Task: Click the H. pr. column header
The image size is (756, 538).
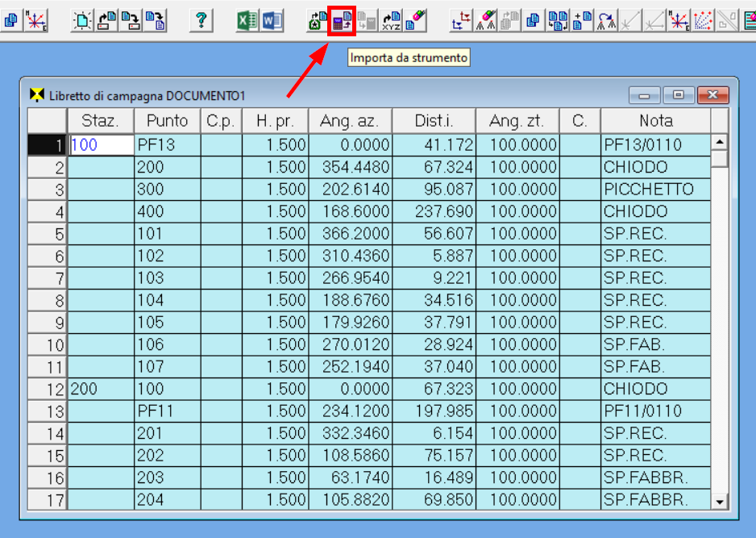Action: click(x=276, y=121)
